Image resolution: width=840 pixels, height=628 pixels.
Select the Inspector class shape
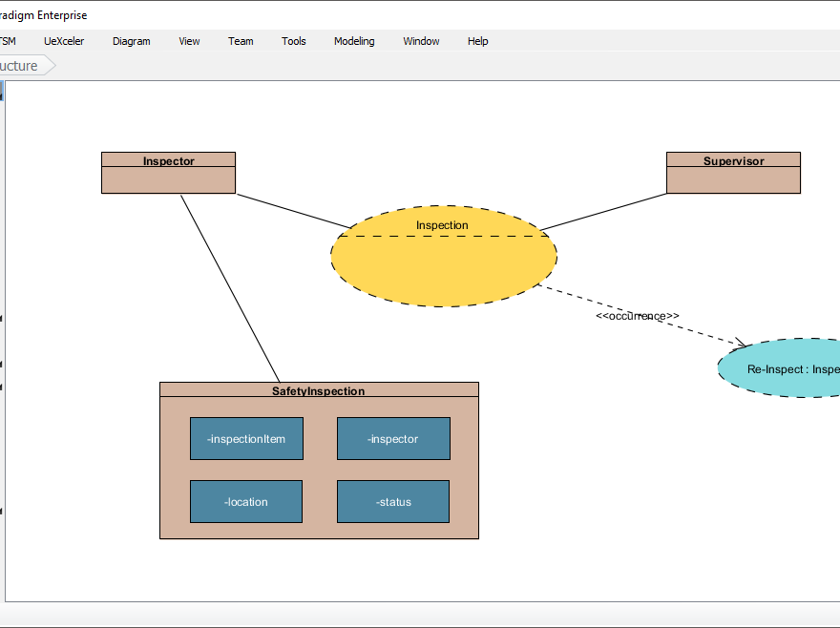168,173
